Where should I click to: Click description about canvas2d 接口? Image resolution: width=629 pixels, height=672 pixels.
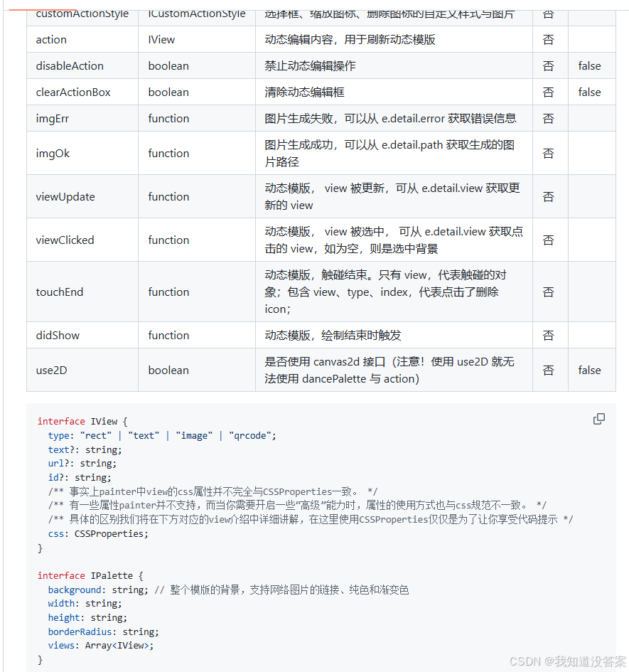[x=389, y=370]
